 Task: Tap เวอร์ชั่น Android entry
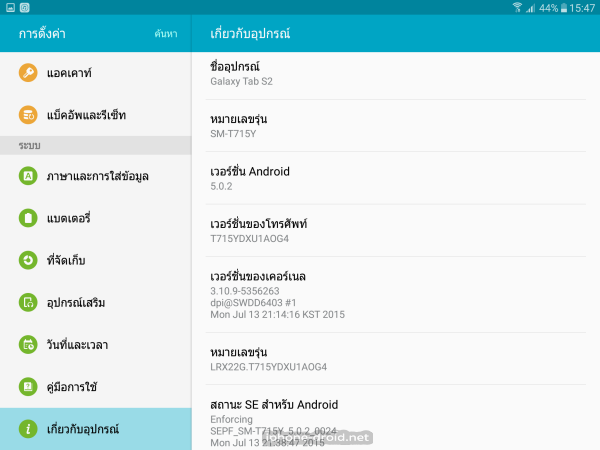click(x=396, y=178)
